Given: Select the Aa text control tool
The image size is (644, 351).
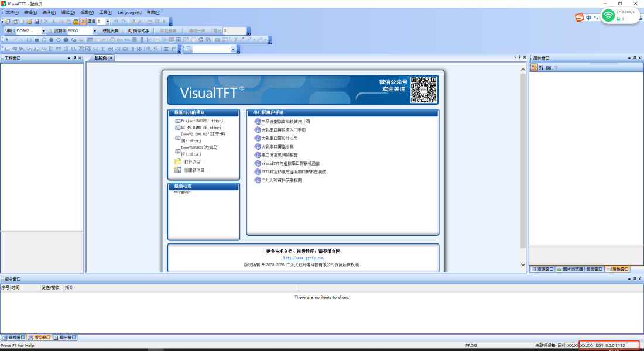Looking at the screenshot, I should coord(74,40).
